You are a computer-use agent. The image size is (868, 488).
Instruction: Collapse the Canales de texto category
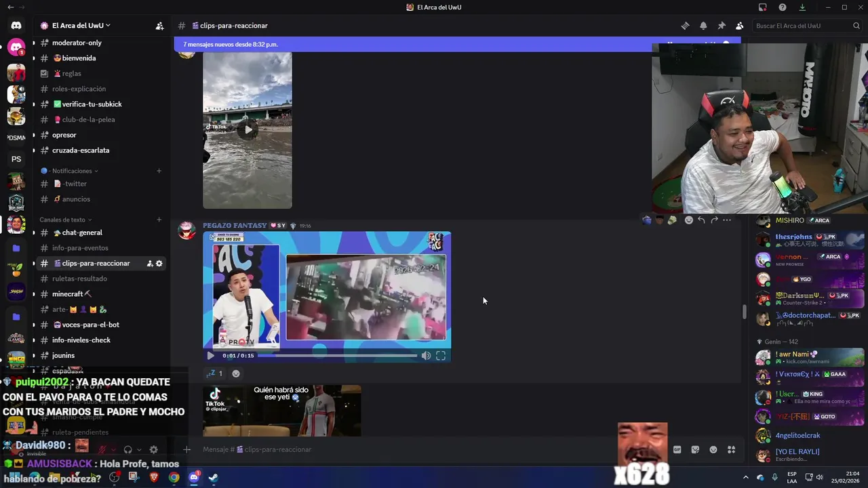[66, 220]
